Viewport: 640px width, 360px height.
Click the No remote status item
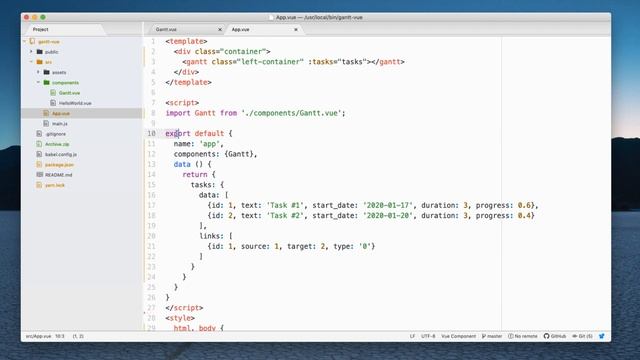[x=523, y=336]
